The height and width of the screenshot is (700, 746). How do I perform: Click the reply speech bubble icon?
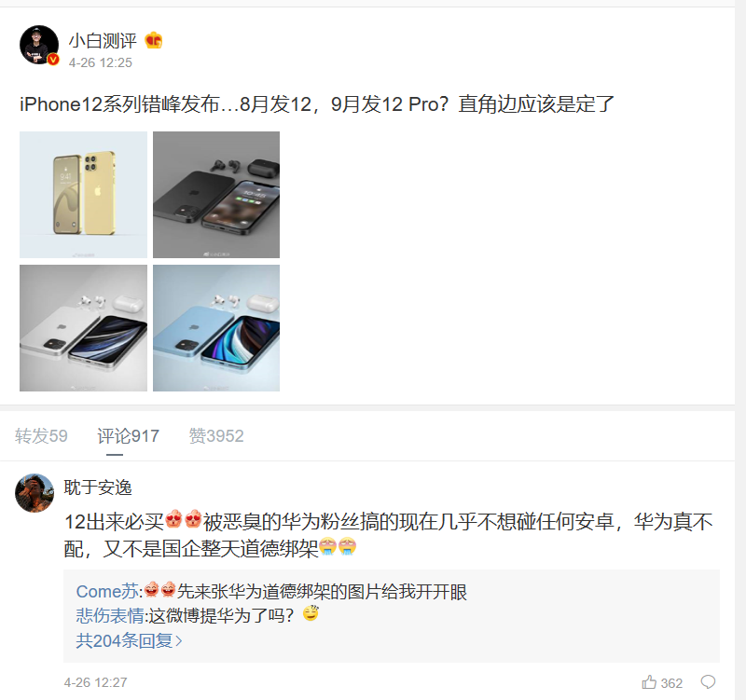[x=708, y=682]
